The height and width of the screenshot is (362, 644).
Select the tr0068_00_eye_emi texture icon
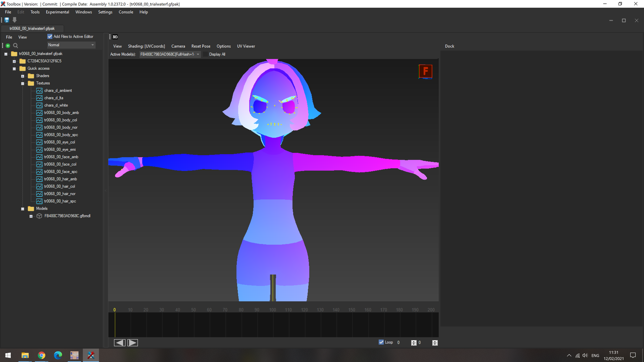(39, 149)
